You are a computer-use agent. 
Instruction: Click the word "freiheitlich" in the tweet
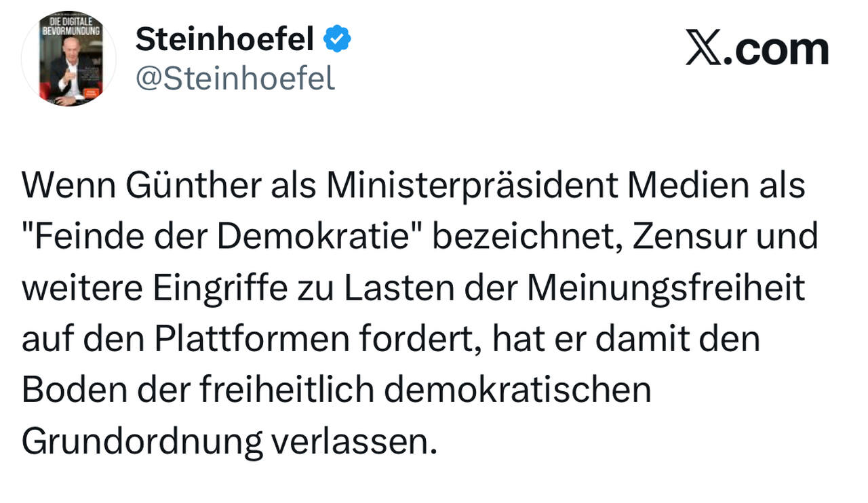(287, 390)
